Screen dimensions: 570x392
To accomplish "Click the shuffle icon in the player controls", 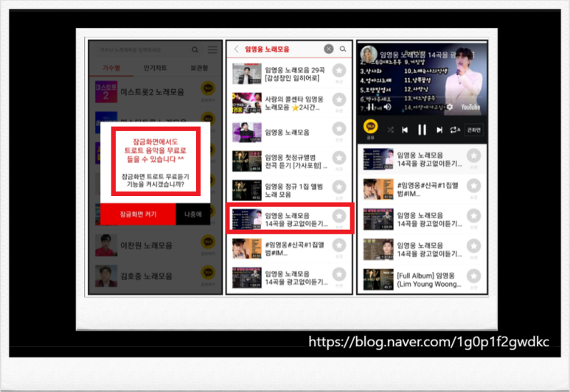I will (390, 130).
